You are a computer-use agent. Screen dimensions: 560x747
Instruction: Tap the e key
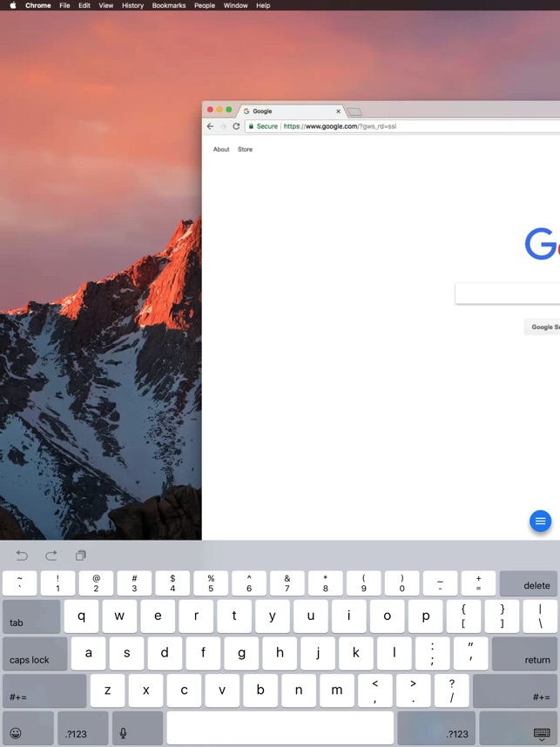[158, 616]
